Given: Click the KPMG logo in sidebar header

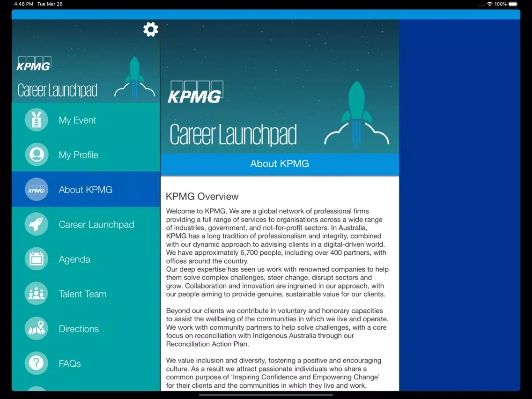Looking at the screenshot, I should (34, 64).
